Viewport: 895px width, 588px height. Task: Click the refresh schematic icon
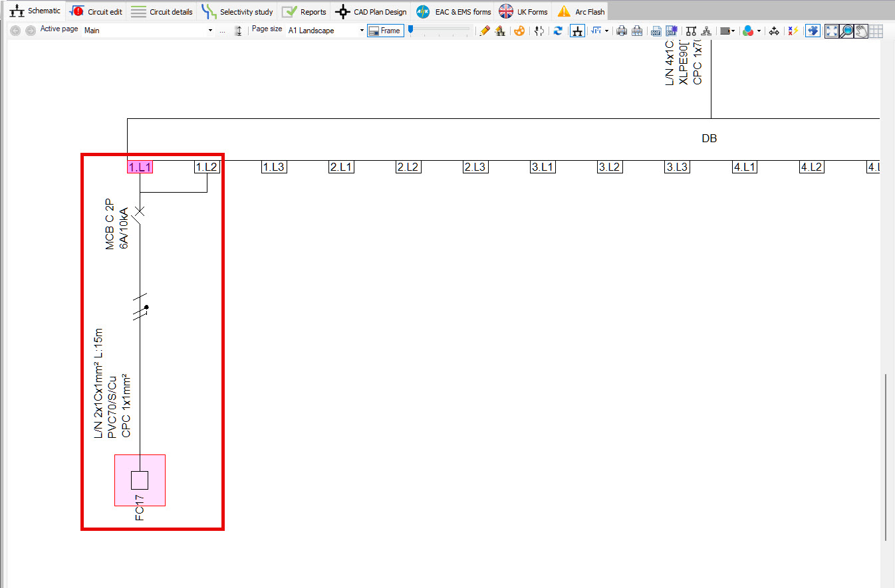[x=558, y=31]
